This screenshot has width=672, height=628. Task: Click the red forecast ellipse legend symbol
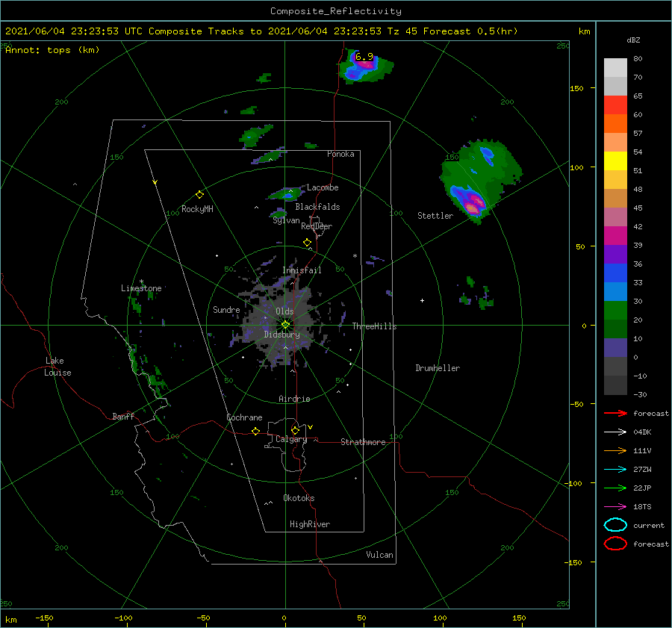coord(615,544)
